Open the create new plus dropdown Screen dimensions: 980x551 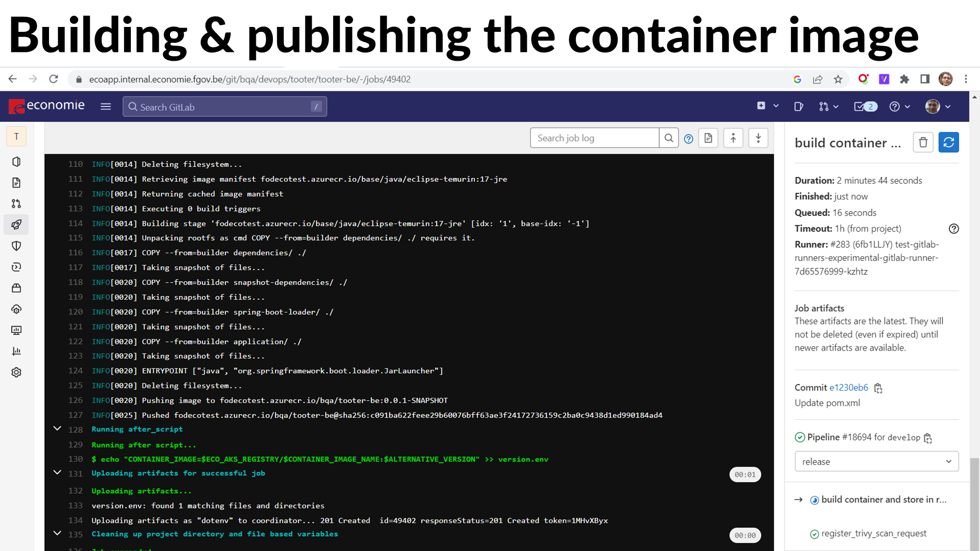[767, 106]
